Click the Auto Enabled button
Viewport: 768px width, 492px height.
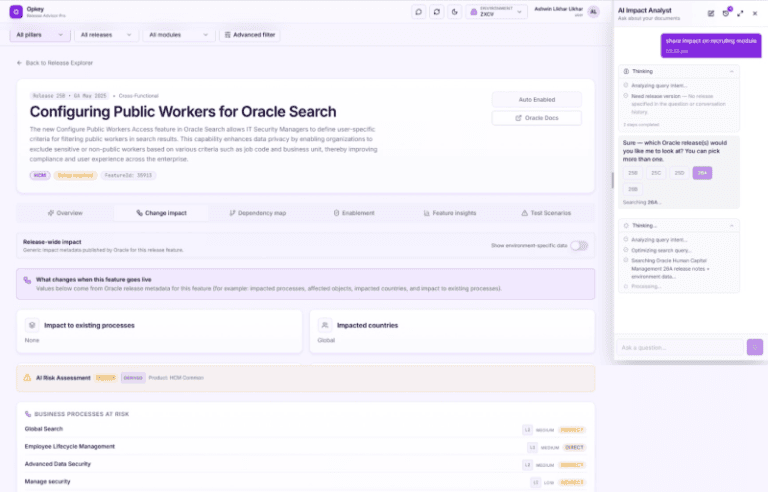click(x=537, y=99)
